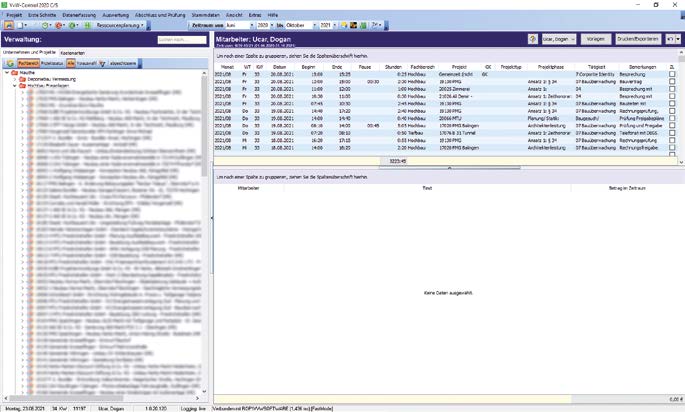Click the green sheet icon in the date toolbar
Image resolution: width=685 pixels, height=412 pixels.
[363, 25]
